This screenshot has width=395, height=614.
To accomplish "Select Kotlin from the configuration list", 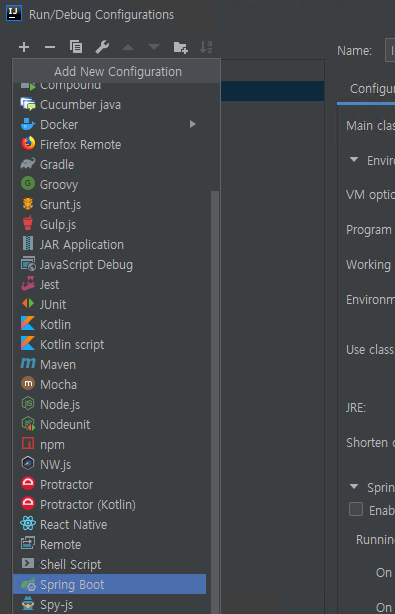I will tap(110, 324).
